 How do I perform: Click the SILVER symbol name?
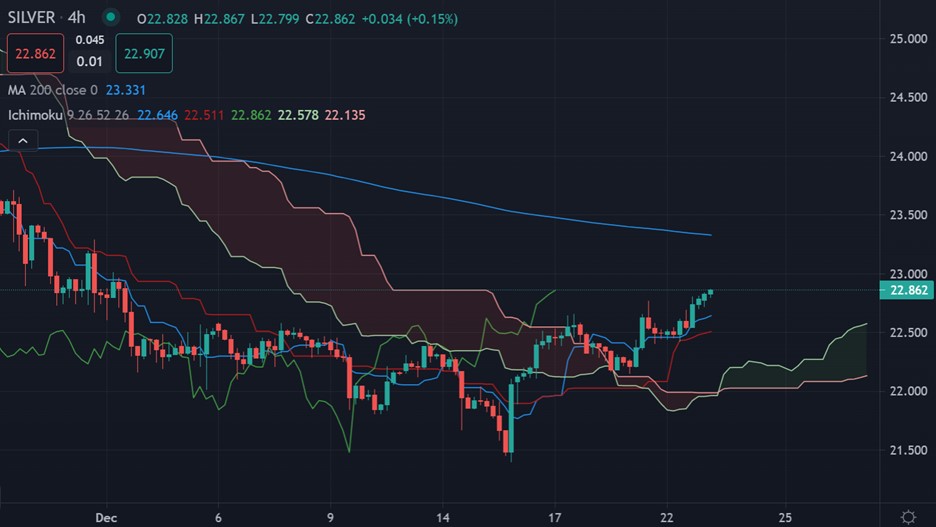point(31,17)
